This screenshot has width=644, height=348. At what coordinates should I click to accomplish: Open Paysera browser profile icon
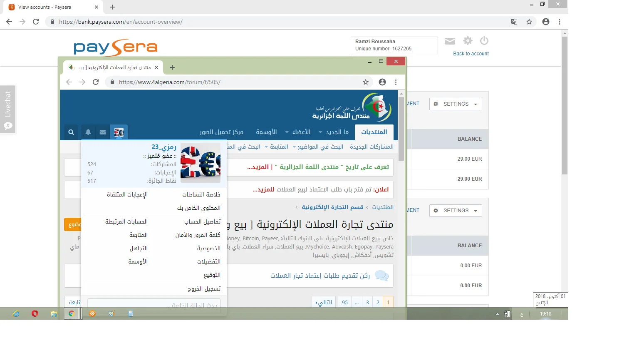pos(546,22)
